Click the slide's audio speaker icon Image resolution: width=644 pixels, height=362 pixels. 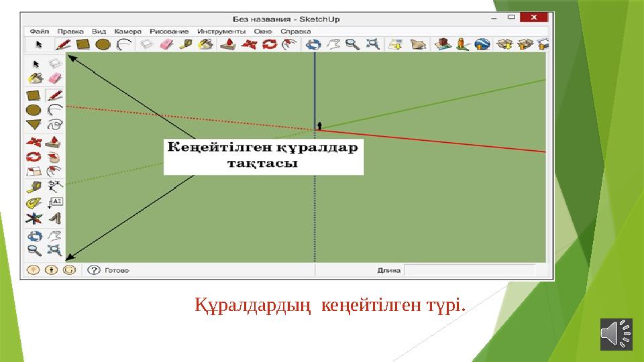pyautogui.click(x=616, y=334)
